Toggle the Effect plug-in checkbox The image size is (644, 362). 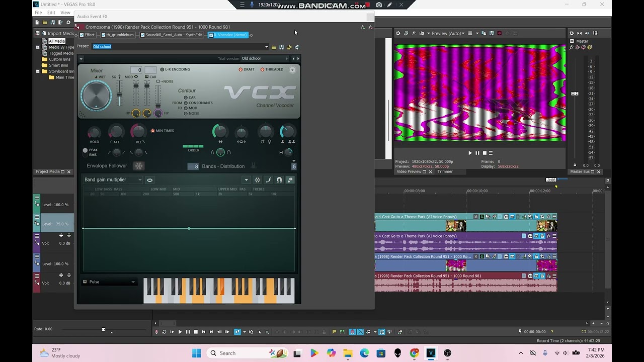click(x=82, y=35)
